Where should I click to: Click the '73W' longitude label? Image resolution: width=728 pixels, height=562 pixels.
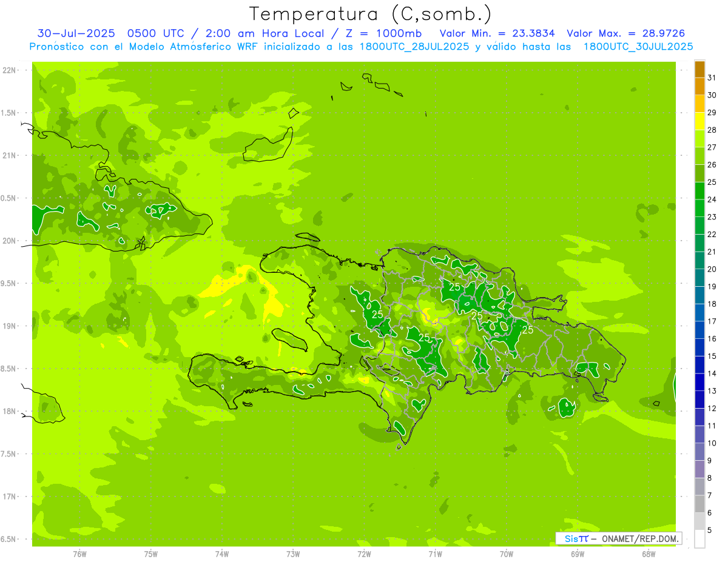pyautogui.click(x=293, y=554)
